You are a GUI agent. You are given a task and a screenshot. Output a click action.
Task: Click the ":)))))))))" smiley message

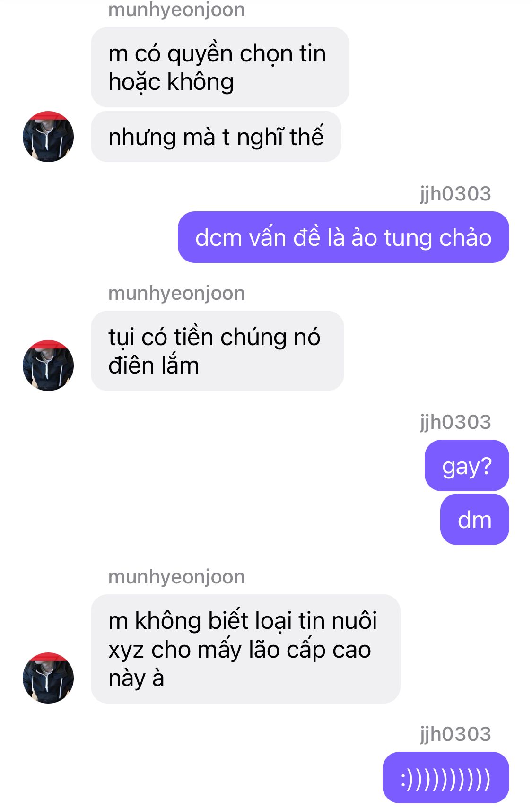pos(446,778)
